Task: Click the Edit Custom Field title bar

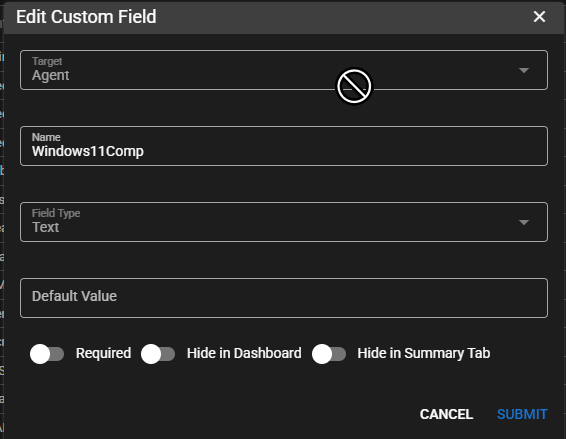Action: click(x=284, y=17)
